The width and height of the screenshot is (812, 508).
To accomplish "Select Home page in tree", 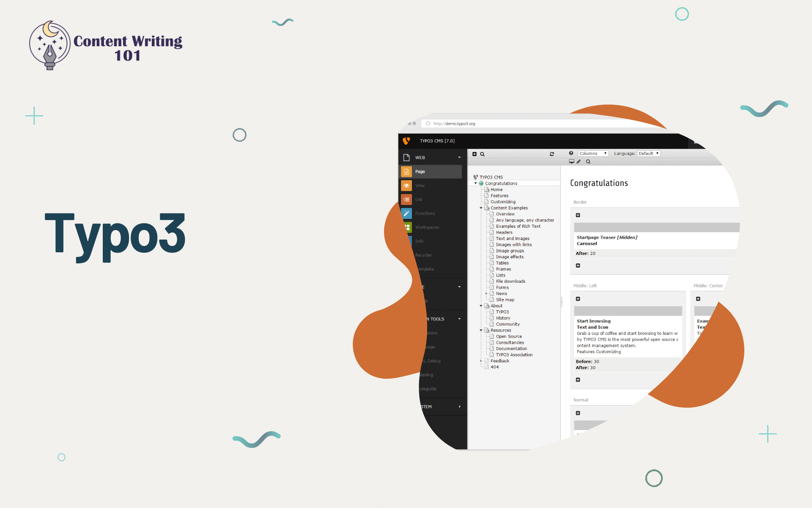I will coord(497,190).
